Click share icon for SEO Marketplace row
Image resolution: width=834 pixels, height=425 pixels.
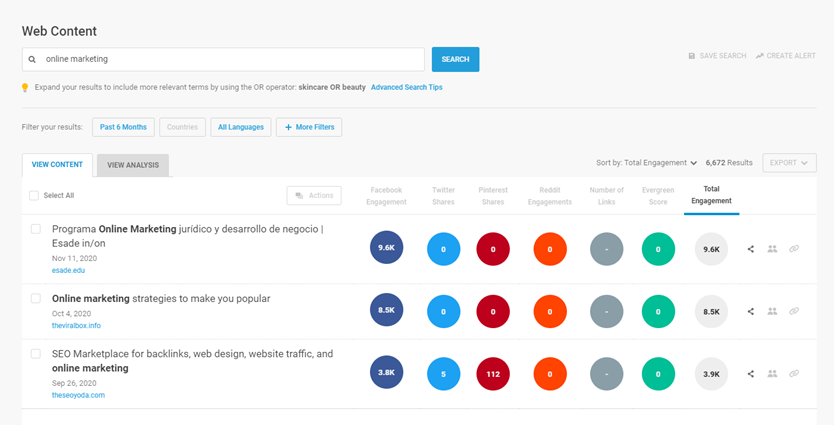[751, 373]
